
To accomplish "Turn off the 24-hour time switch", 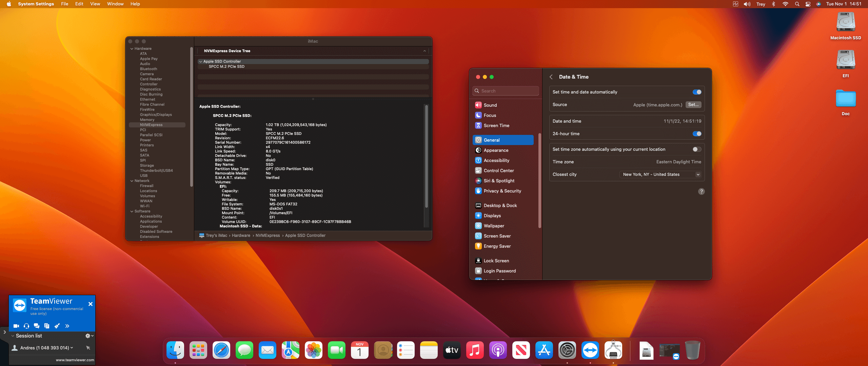I will (697, 134).
